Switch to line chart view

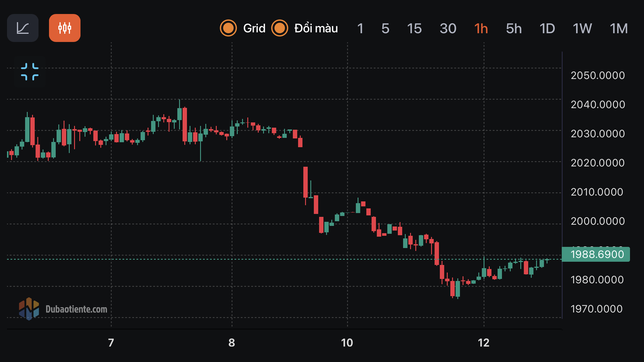point(23,28)
